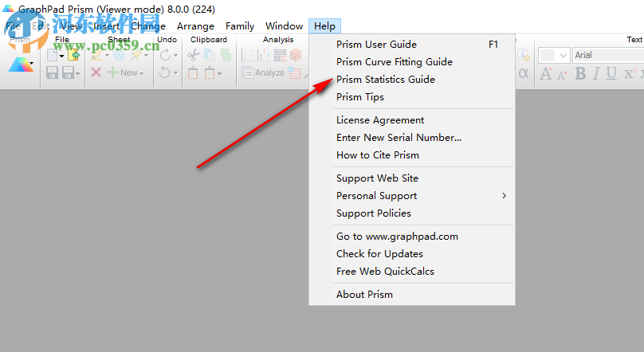Open License Agreement
The height and width of the screenshot is (352, 644).
[x=412, y=120]
